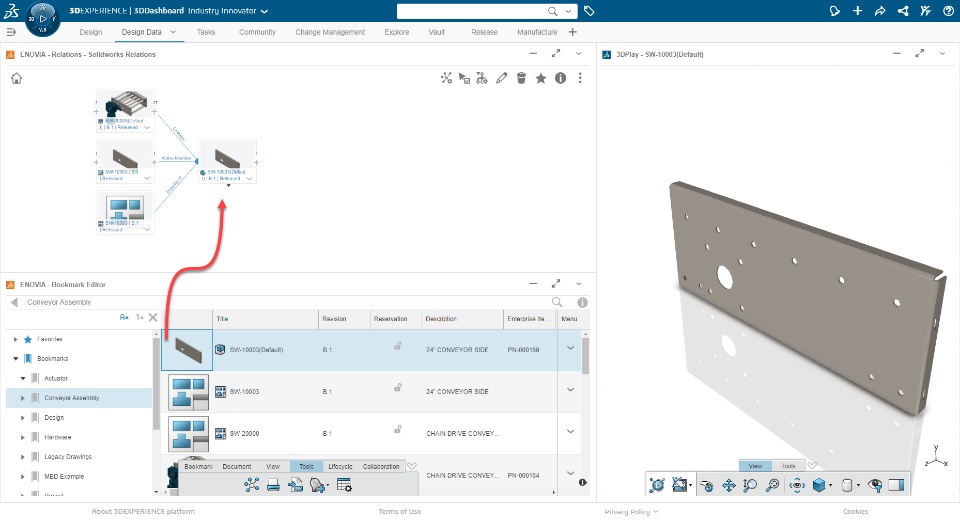This screenshot has width=960, height=521.
Task: Click the fit all zoom icon in 3DPlay
Action: 773,485
